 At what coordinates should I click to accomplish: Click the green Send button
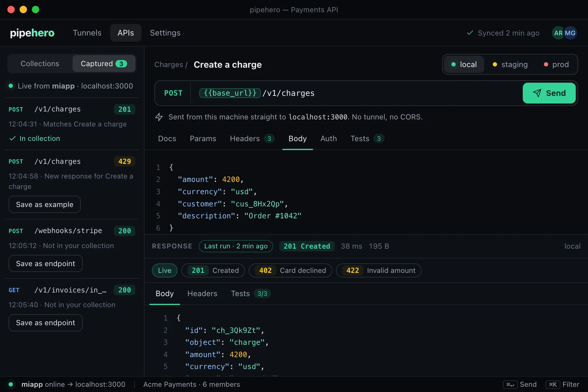[x=549, y=93]
